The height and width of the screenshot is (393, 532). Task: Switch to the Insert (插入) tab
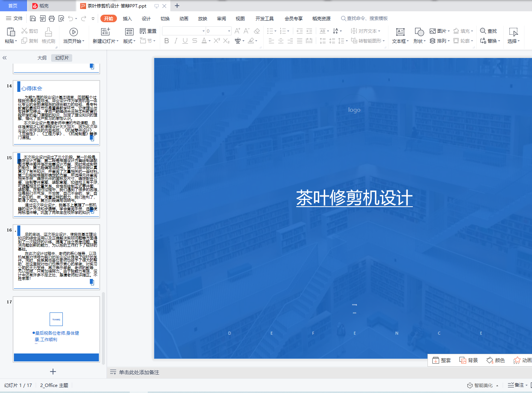pos(127,18)
